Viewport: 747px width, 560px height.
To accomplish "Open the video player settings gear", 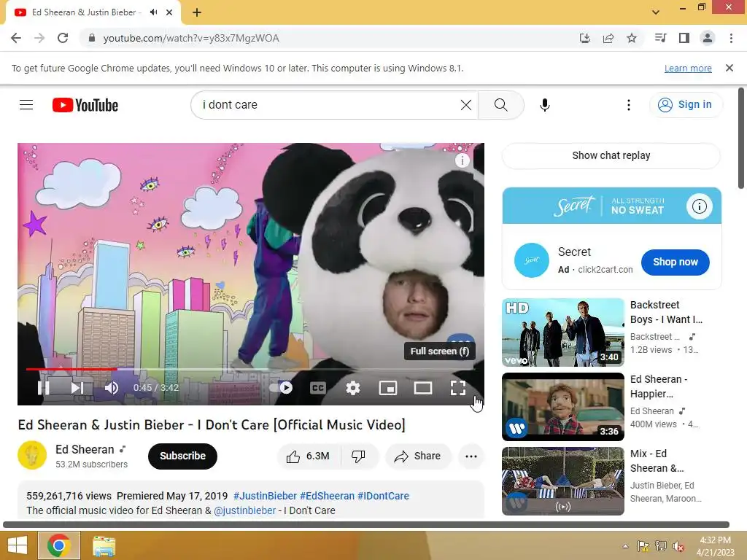I will (353, 388).
